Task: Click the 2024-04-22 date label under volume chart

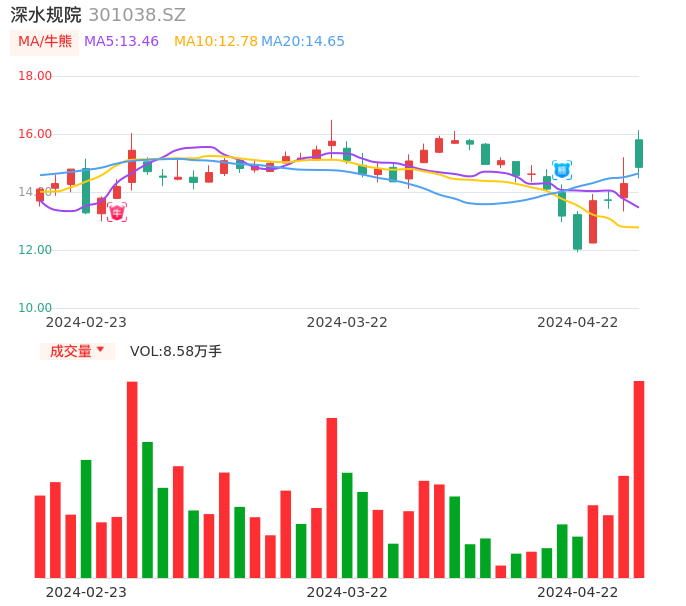Action: click(578, 592)
